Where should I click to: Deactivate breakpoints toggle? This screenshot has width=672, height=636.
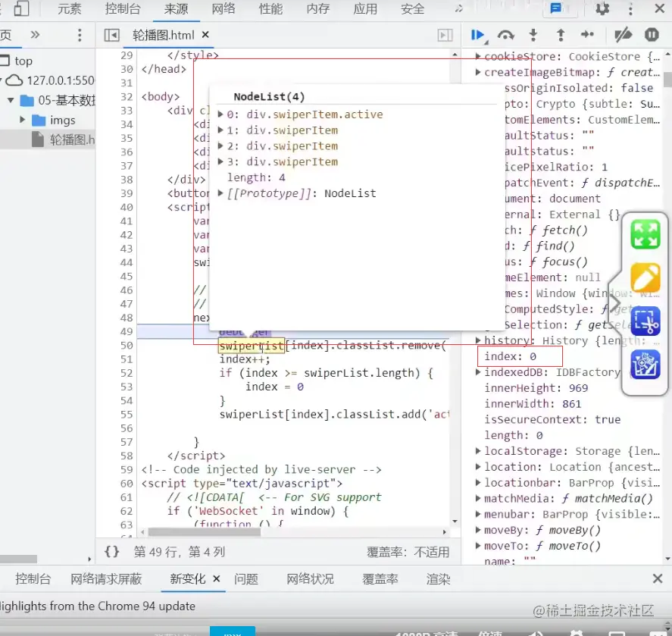[x=623, y=35]
